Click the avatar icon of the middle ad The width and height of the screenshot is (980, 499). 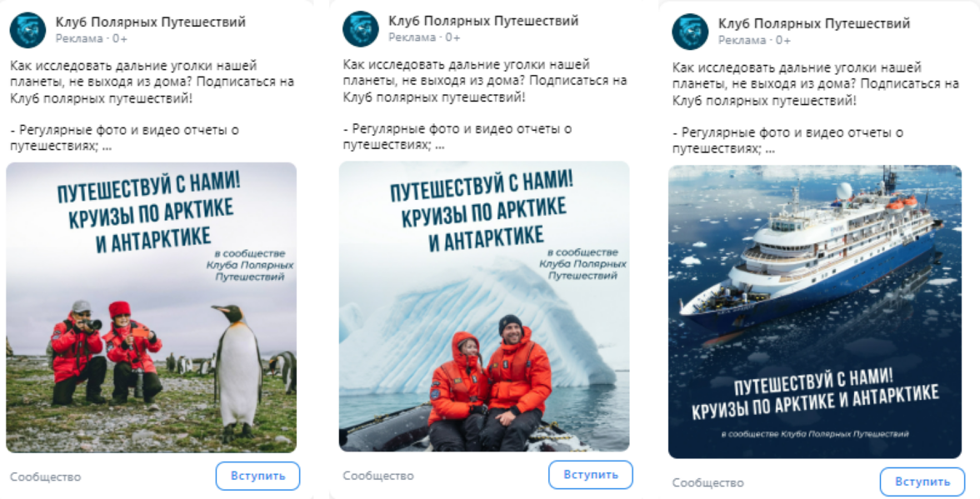tap(361, 28)
